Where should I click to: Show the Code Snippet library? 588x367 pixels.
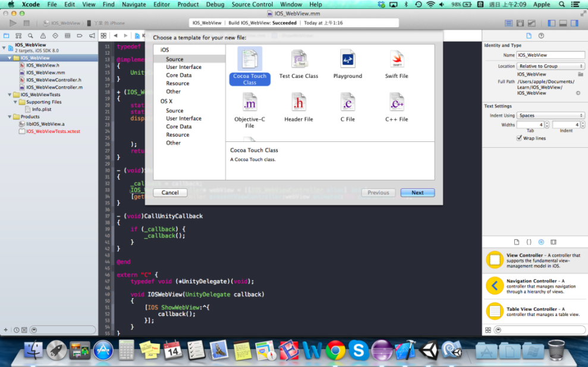(x=529, y=242)
